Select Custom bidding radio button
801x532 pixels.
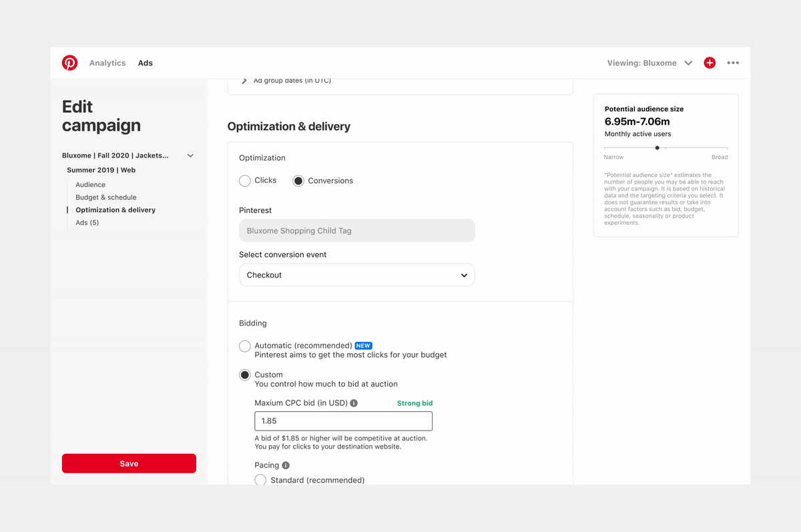coord(245,375)
